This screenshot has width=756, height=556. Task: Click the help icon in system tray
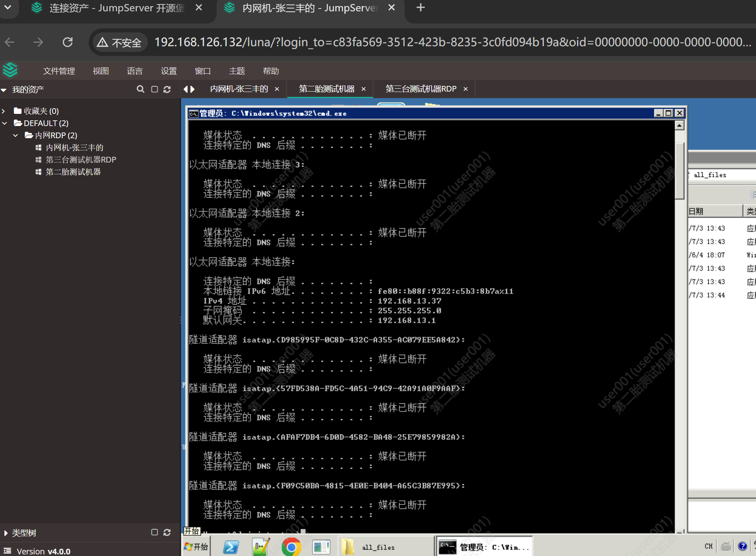click(x=742, y=546)
